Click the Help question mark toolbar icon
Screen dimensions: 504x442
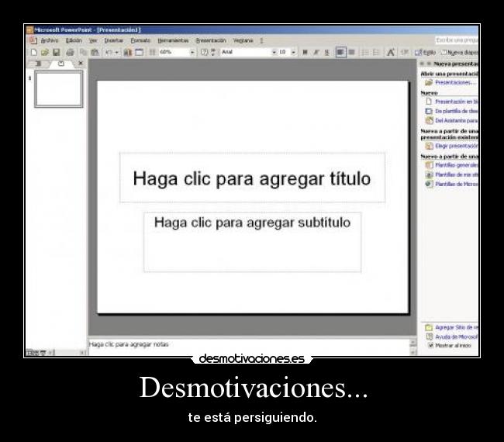click(x=204, y=52)
